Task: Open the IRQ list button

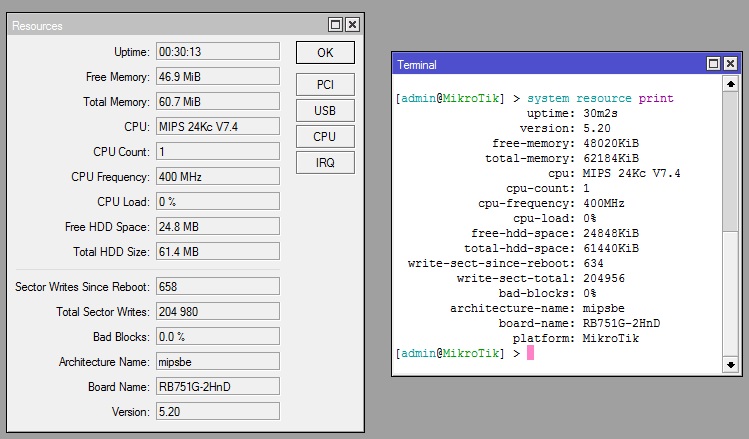Action: click(x=325, y=162)
